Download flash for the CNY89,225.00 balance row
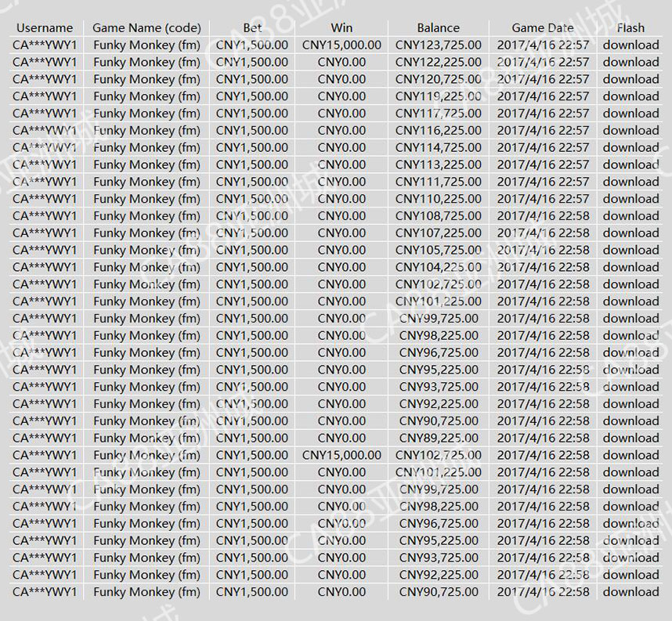Image resolution: width=672 pixels, height=621 pixels. tap(630, 438)
